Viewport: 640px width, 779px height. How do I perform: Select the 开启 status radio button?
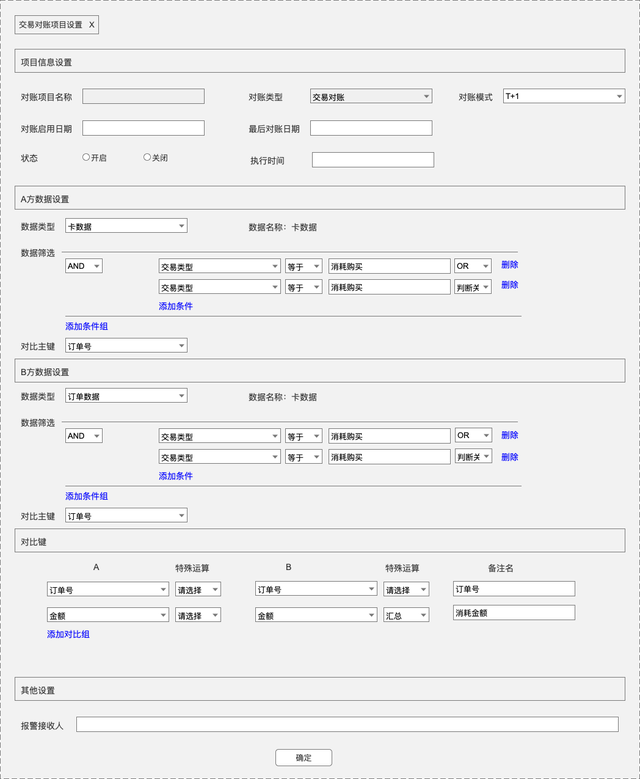86,157
